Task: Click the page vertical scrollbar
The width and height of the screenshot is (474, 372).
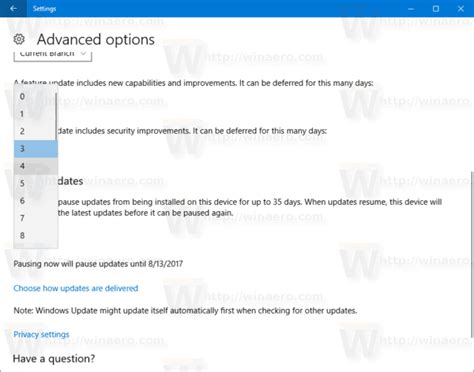Action: click(472, 254)
